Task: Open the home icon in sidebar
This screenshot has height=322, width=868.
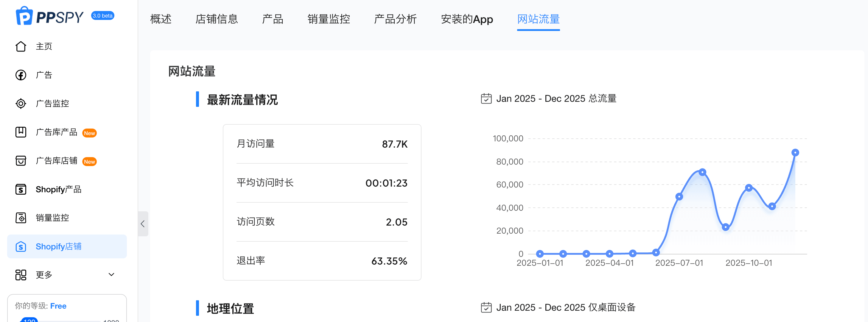Action: (x=21, y=46)
